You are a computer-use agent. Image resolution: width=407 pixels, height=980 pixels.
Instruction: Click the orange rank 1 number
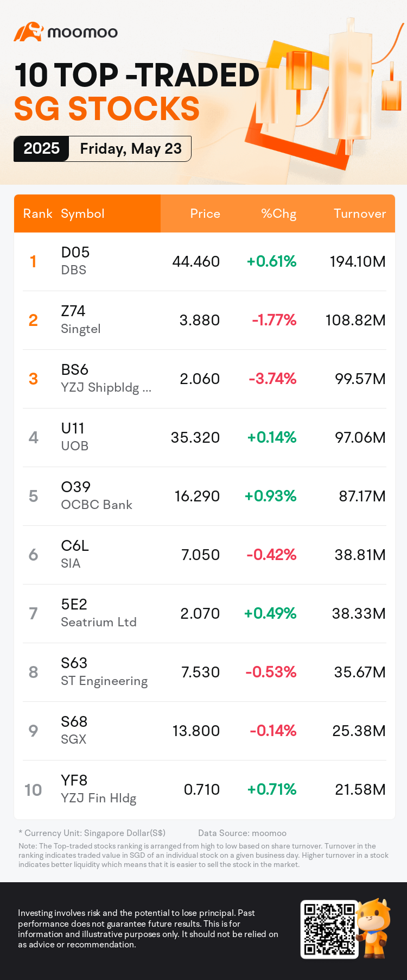(33, 262)
